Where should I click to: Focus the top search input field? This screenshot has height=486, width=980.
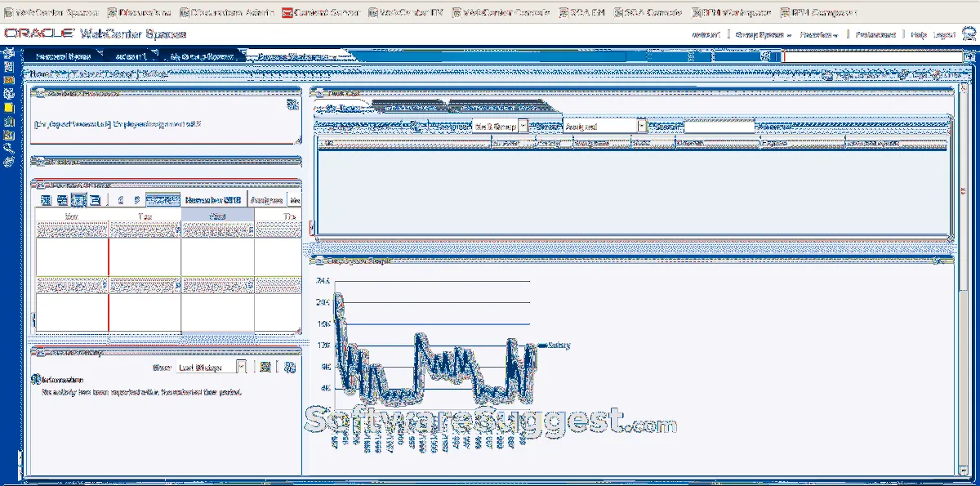871,56
